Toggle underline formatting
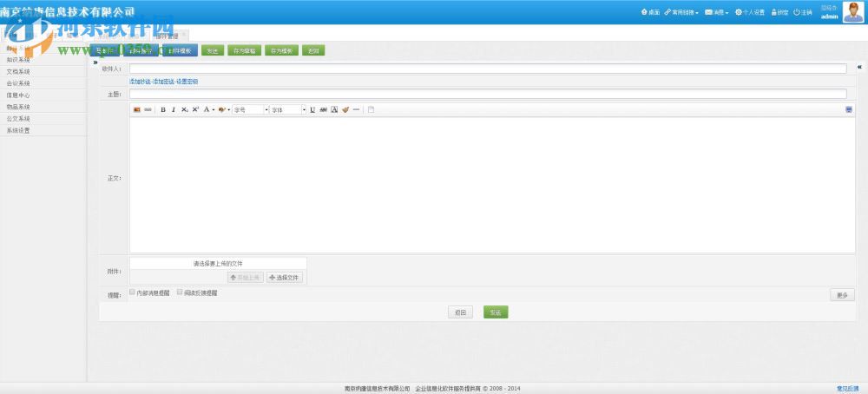Viewport: 868px width, 394px height. click(312, 110)
